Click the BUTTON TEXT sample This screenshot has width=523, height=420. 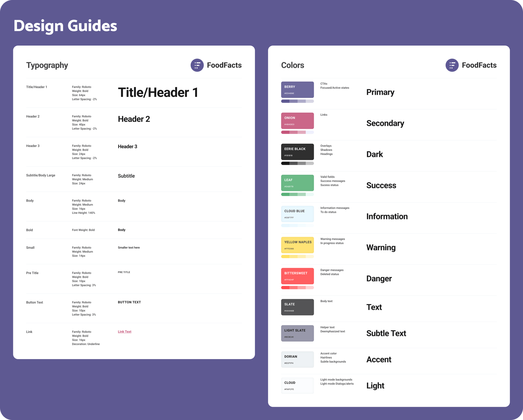point(129,302)
